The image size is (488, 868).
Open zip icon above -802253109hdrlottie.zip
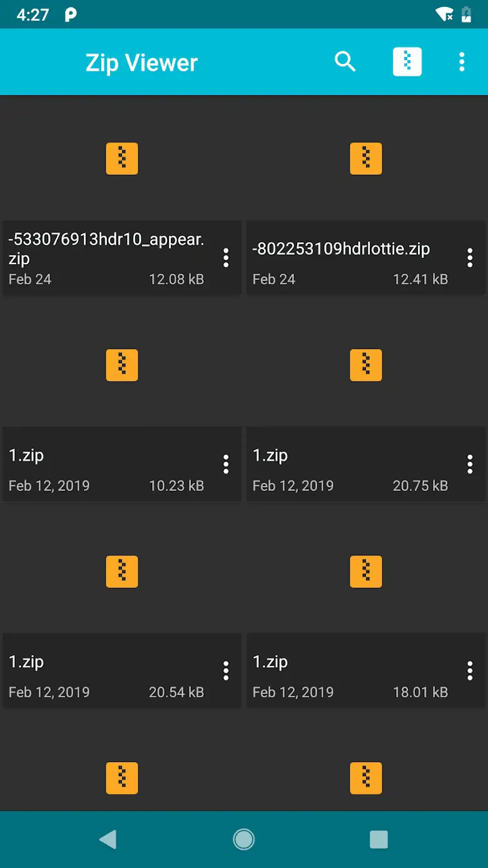[x=366, y=158]
